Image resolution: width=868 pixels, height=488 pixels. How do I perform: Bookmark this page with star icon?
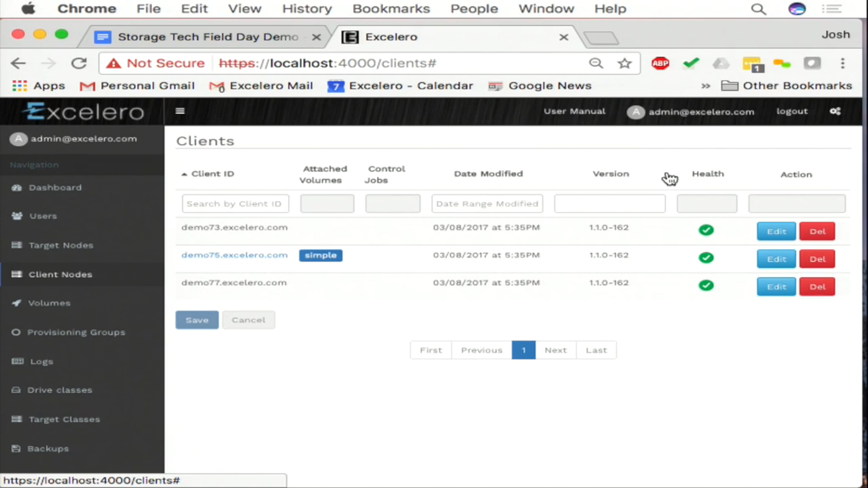[x=625, y=64]
